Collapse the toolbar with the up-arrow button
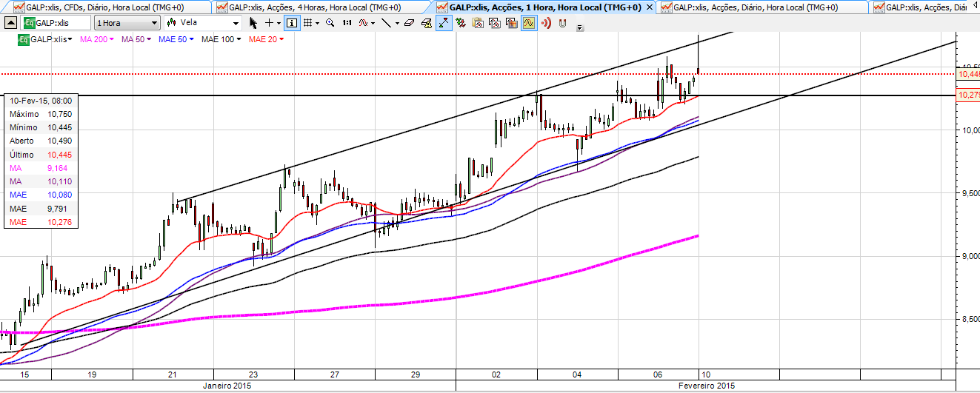This screenshot has width=980, height=393. (10, 22)
